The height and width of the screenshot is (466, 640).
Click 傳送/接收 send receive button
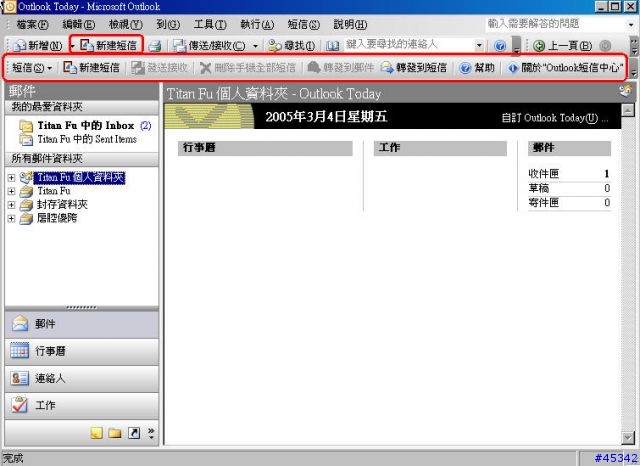[x=209, y=46]
